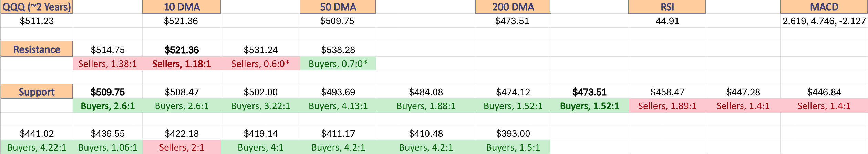
Task: Select the RSI value 44.91 cell
Action: click(x=667, y=21)
